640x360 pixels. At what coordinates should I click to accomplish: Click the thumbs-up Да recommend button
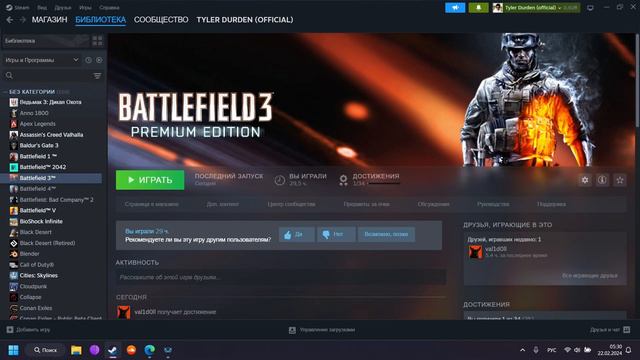point(296,234)
